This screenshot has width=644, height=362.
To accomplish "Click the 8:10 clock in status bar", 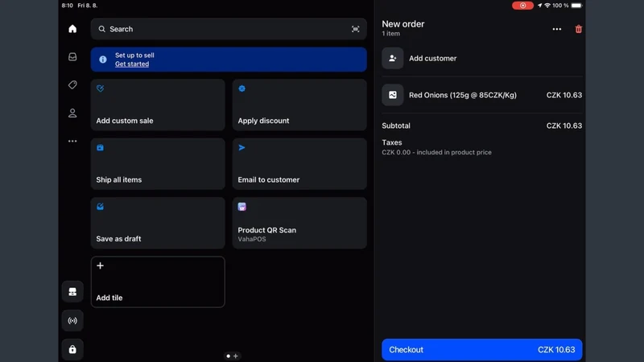I will (67, 6).
